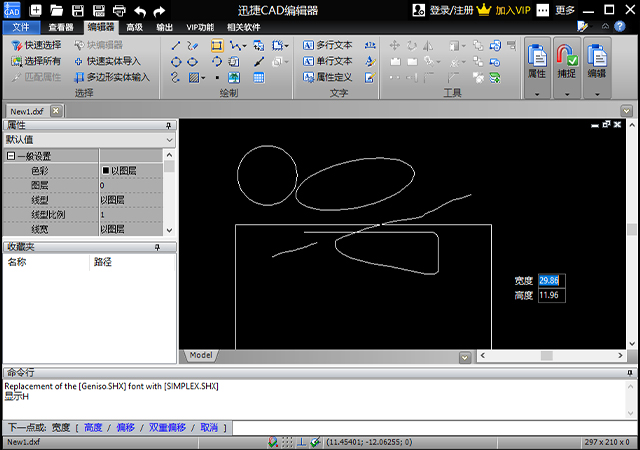Toggle the snap icon in status bar
Screen dimensions: 640x450
coord(273,442)
